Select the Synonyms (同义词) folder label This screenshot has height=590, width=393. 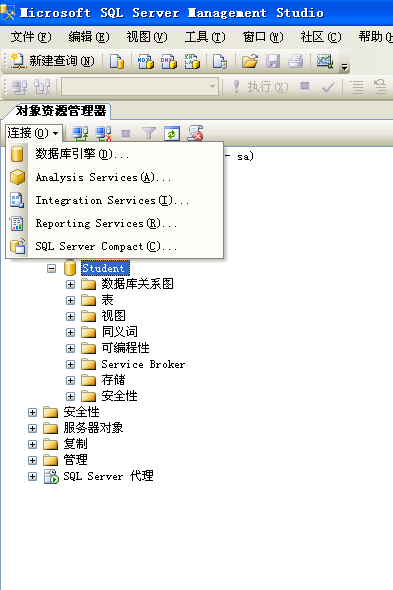coord(119,332)
